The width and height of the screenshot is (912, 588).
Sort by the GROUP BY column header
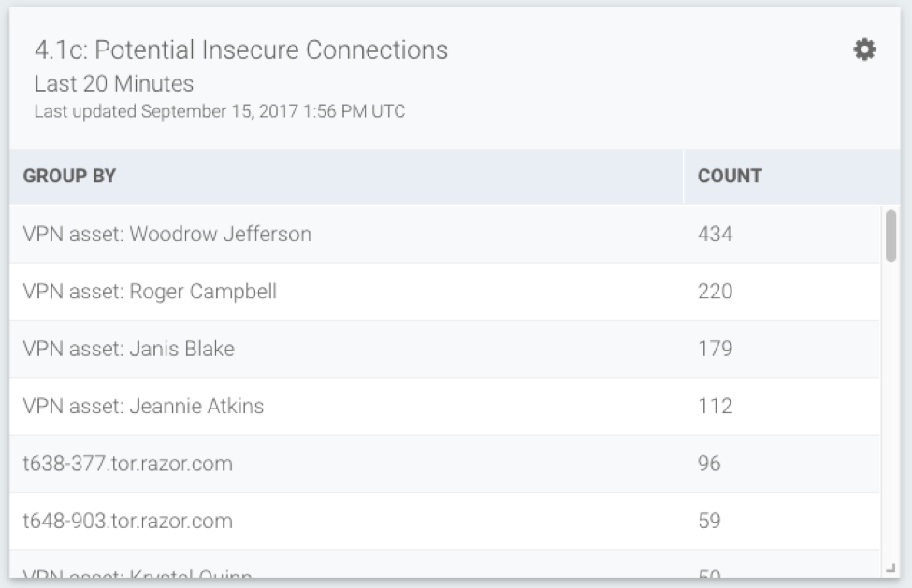[70, 176]
